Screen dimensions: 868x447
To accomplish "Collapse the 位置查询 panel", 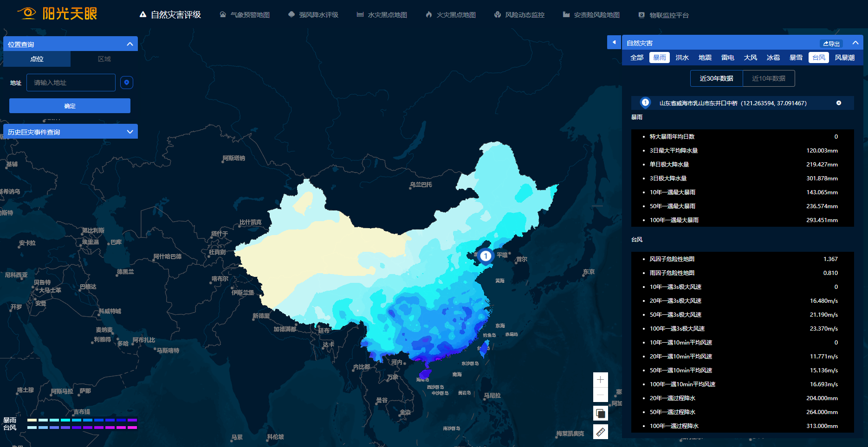I will 130,44.
